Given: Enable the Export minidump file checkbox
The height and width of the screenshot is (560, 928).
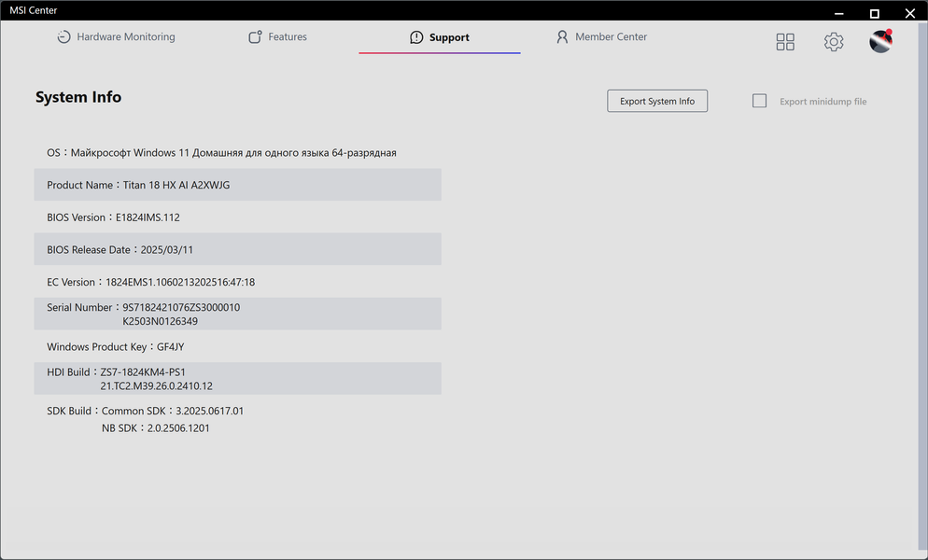Looking at the screenshot, I should (x=760, y=101).
